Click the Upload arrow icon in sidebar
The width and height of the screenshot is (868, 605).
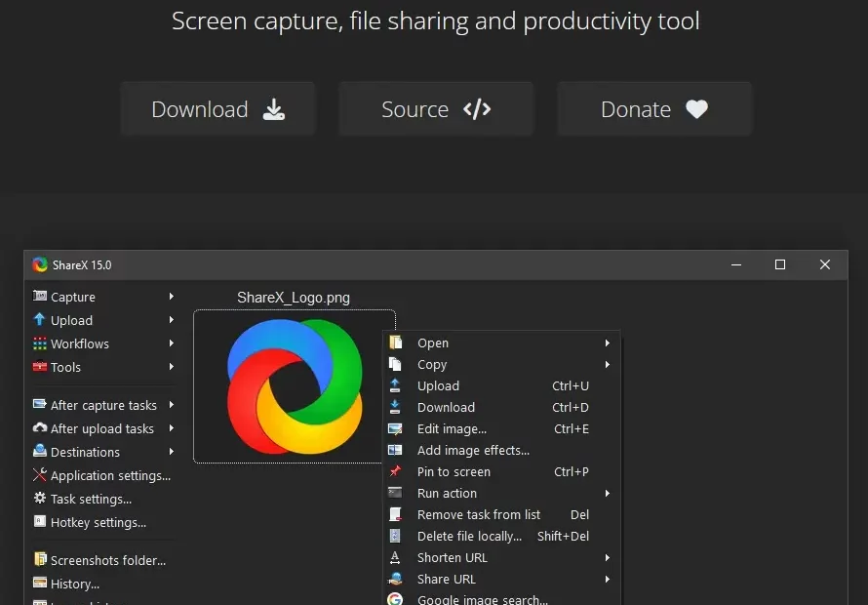pos(39,319)
